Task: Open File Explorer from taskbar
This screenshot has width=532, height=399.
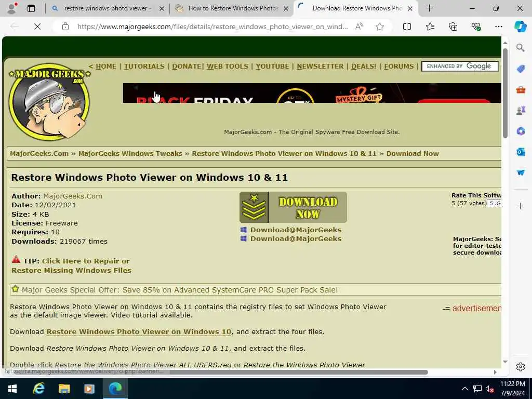Action: (64, 389)
